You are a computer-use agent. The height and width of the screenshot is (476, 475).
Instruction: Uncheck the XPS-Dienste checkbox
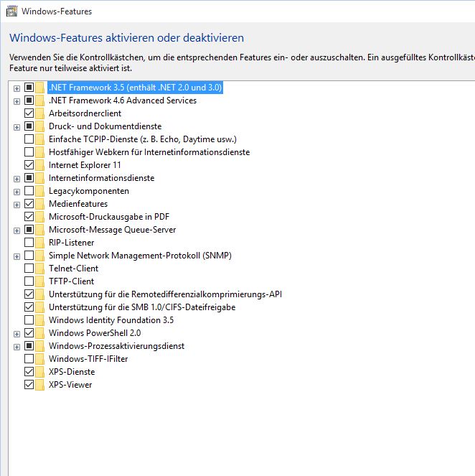29,371
